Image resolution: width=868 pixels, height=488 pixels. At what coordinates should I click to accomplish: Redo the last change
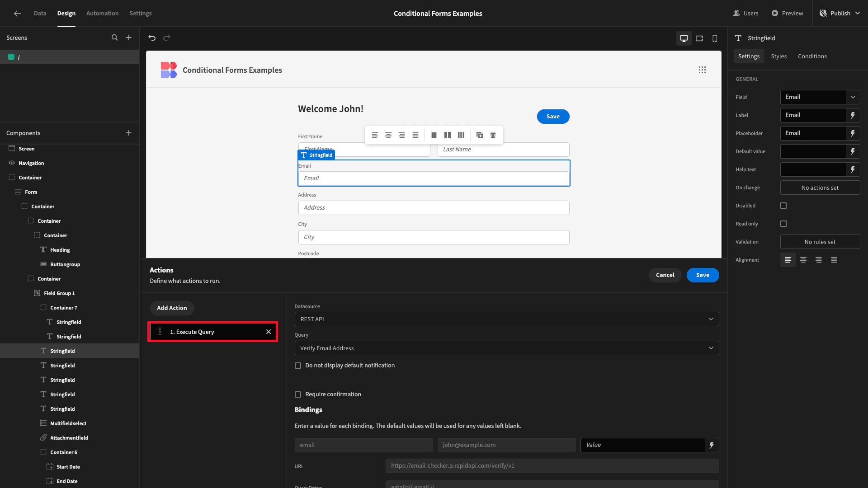(x=167, y=38)
